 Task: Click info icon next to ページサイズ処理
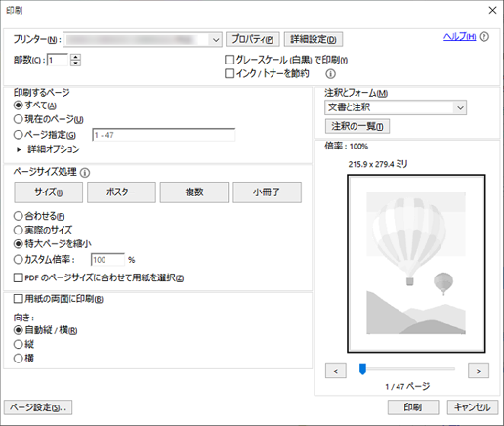85,173
